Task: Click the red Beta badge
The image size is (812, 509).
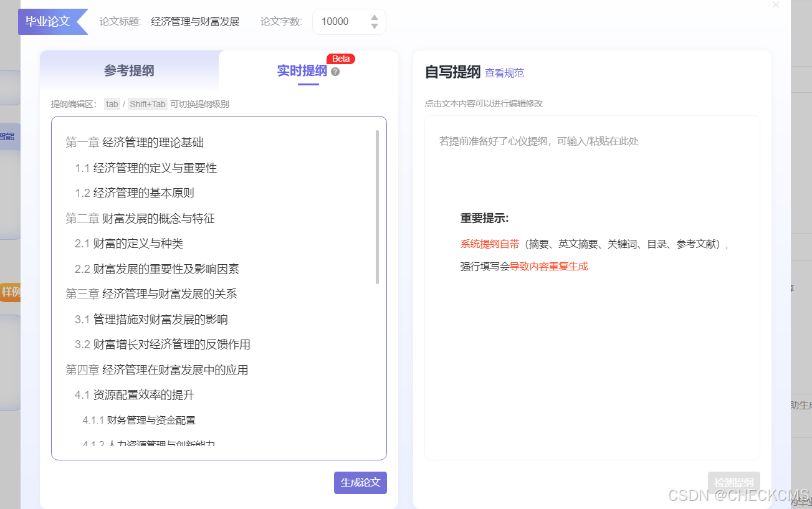Action: pos(341,59)
